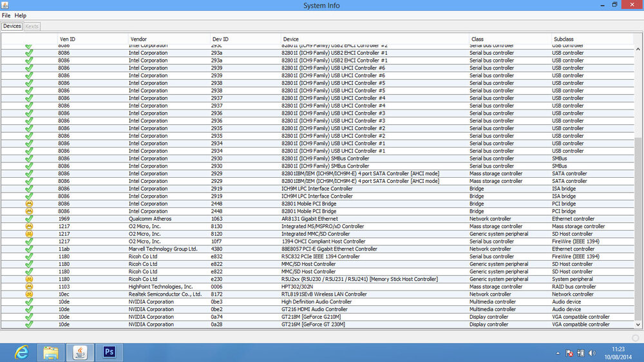Click the green checkmark beside Qualcomm Atheros
The image size is (644, 362).
(x=29, y=219)
